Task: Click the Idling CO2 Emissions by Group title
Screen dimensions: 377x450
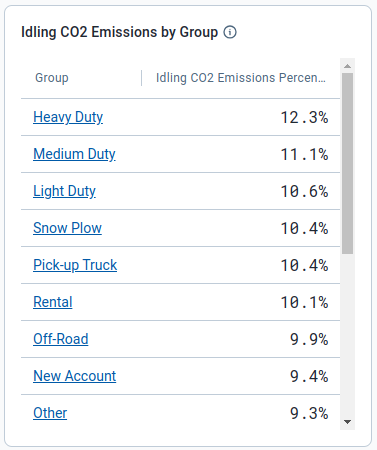Action: coord(119,33)
